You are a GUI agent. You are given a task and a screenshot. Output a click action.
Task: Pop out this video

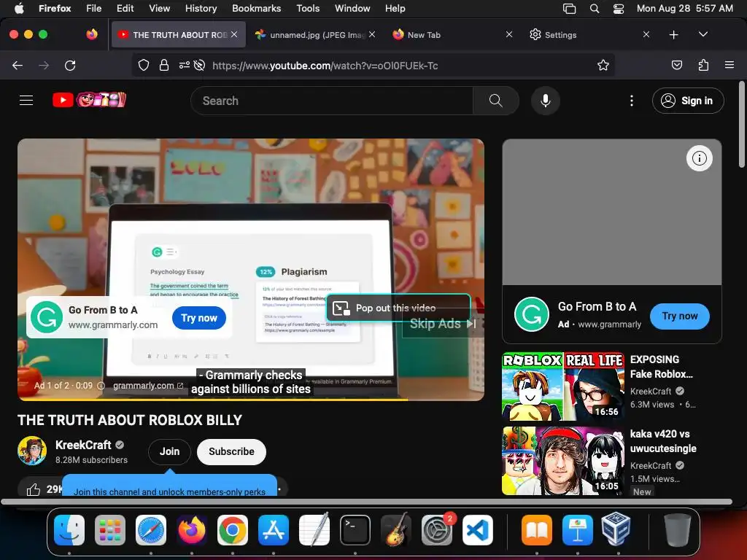pyautogui.click(x=398, y=308)
